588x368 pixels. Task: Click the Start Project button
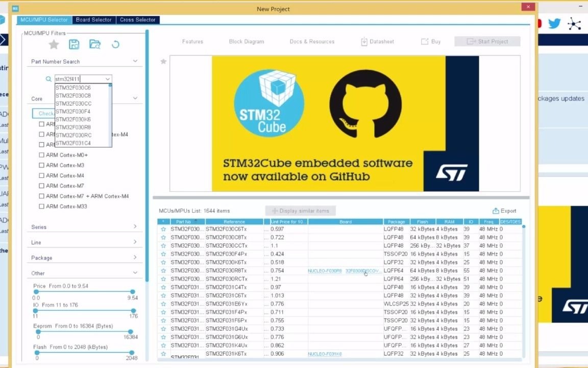pyautogui.click(x=487, y=41)
